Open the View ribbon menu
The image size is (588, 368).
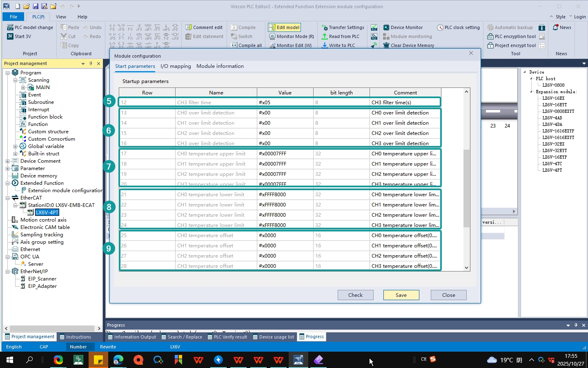tap(61, 17)
